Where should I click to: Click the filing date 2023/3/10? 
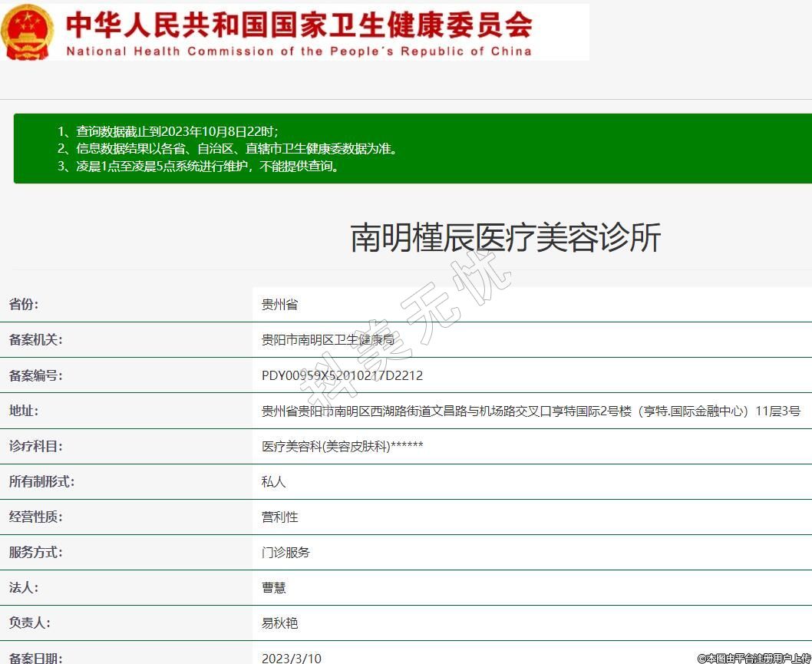tap(292, 657)
